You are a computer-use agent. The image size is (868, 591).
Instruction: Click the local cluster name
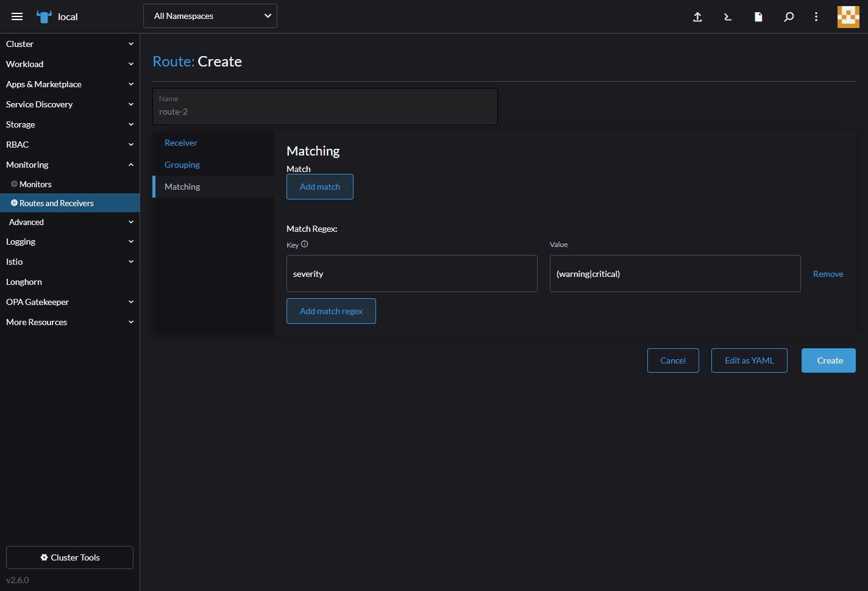point(68,16)
